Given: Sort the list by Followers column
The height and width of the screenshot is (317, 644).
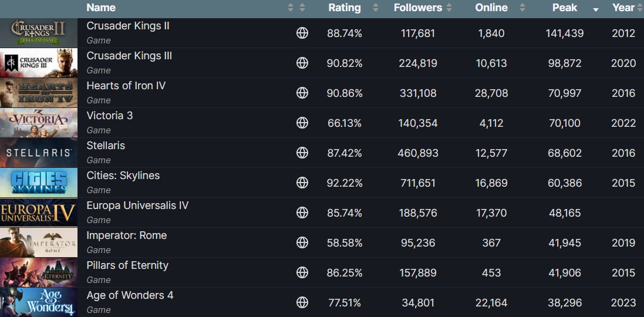Looking at the screenshot, I should pos(418,8).
